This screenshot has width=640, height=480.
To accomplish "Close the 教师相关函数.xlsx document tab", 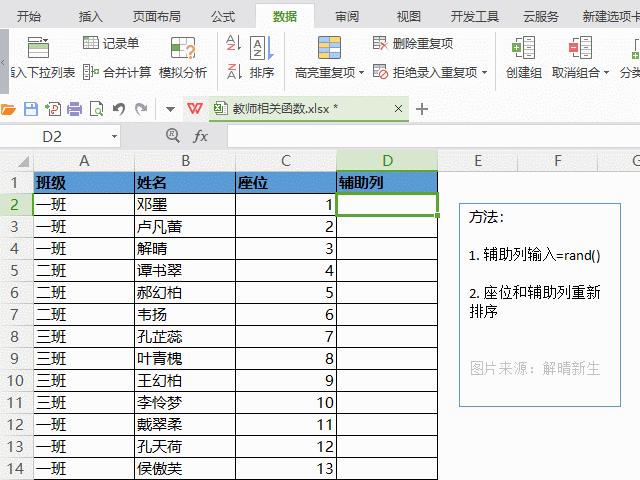I will pos(398,109).
